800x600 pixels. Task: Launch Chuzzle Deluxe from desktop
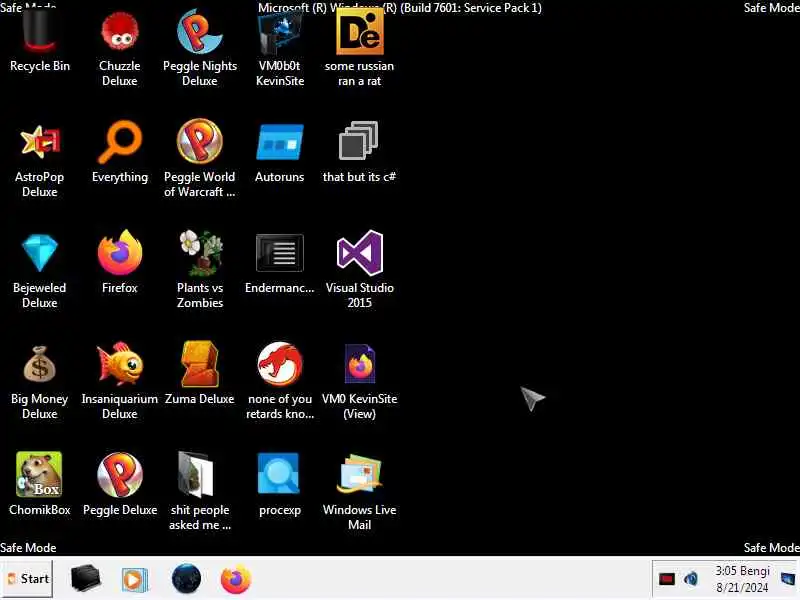119,32
